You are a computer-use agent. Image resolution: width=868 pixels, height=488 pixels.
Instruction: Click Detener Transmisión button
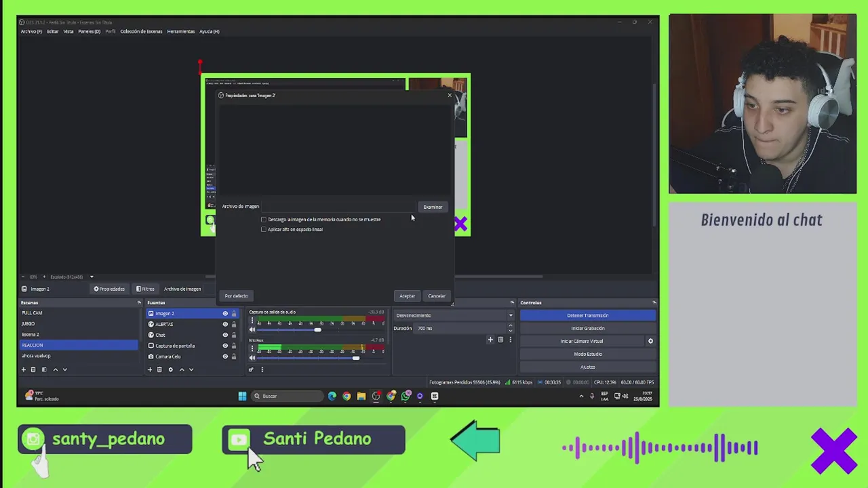tap(588, 315)
